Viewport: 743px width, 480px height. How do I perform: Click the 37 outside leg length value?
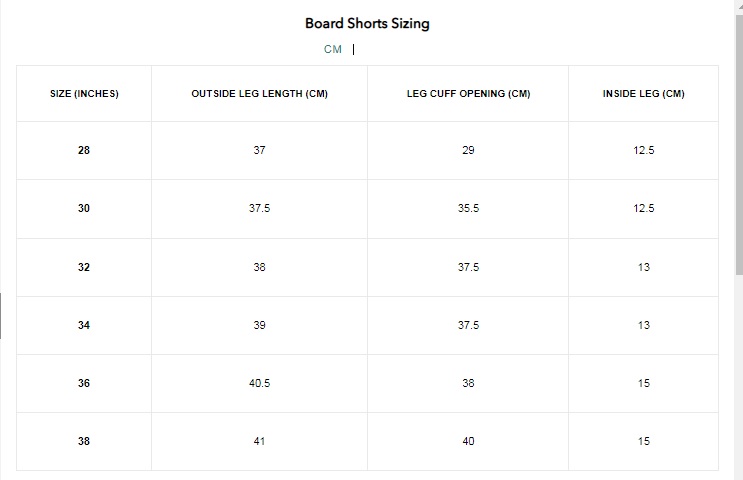[259, 150]
